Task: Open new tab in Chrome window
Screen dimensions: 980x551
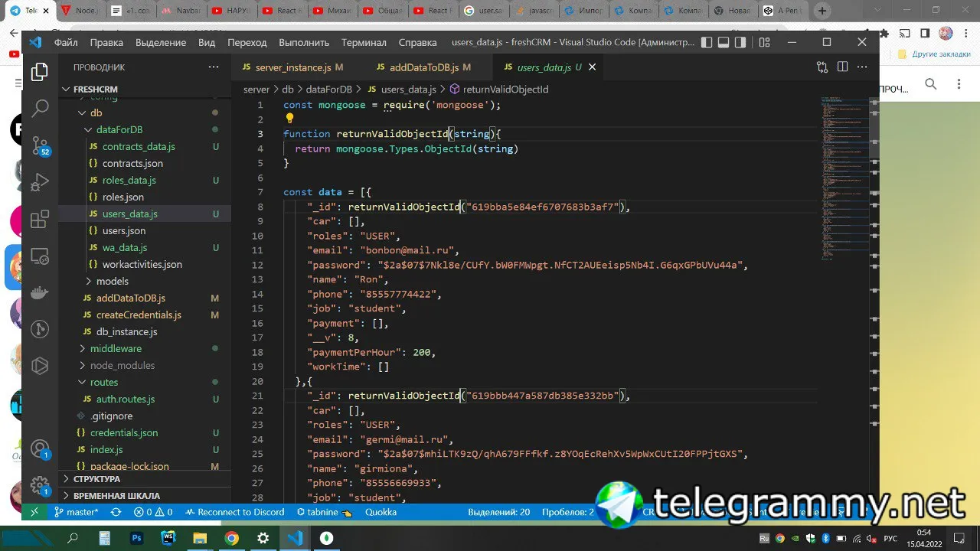Action: [822, 11]
